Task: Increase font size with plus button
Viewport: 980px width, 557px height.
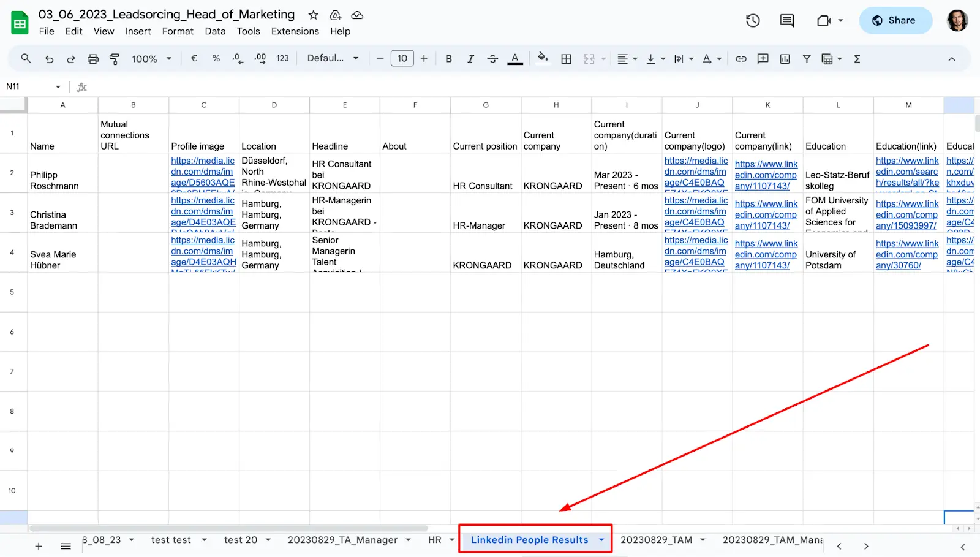Action: pos(424,59)
